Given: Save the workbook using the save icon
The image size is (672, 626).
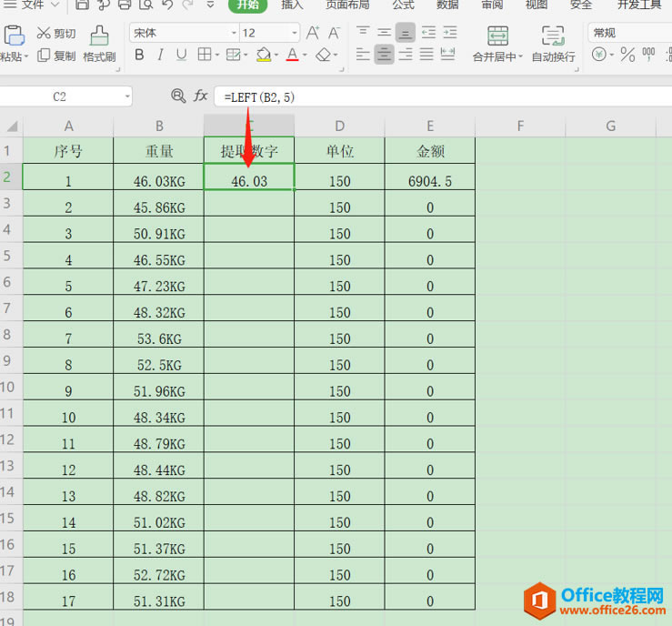Looking at the screenshot, I should 82,5.
